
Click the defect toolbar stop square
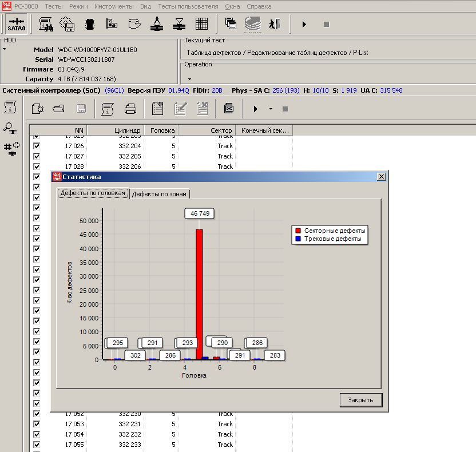pos(285,109)
